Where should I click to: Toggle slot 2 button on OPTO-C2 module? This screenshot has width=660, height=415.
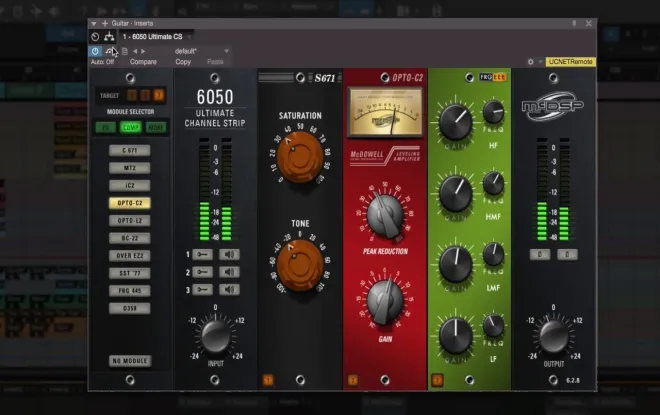point(353,380)
